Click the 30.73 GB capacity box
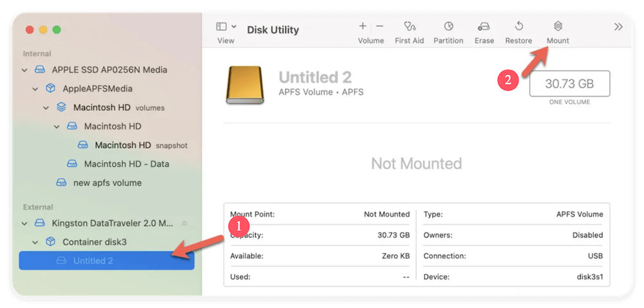The width and height of the screenshot is (644, 308). (x=569, y=84)
